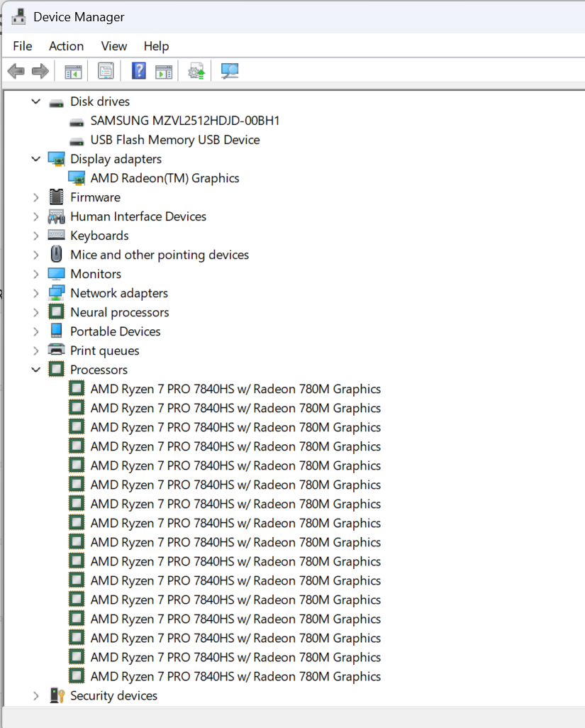Expand the Neural processors node

pos(35,312)
